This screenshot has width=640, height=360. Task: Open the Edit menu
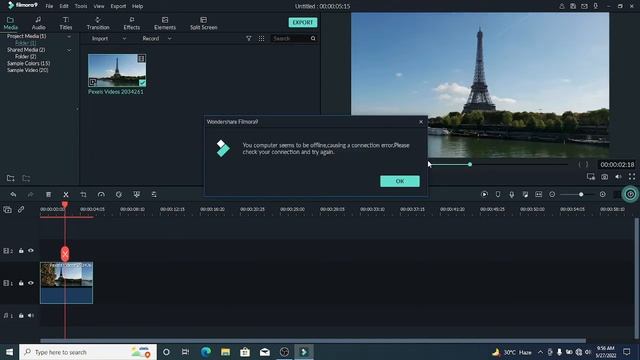tap(64, 6)
